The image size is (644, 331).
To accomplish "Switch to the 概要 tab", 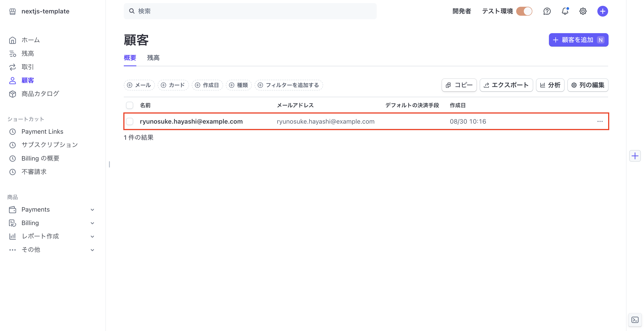I will point(130,58).
